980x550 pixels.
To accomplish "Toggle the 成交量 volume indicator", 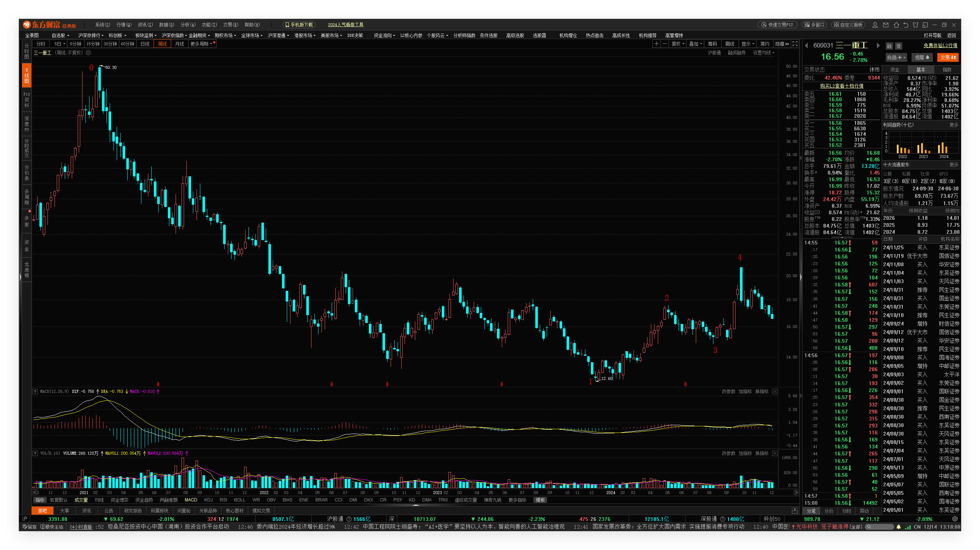I will coord(81,500).
